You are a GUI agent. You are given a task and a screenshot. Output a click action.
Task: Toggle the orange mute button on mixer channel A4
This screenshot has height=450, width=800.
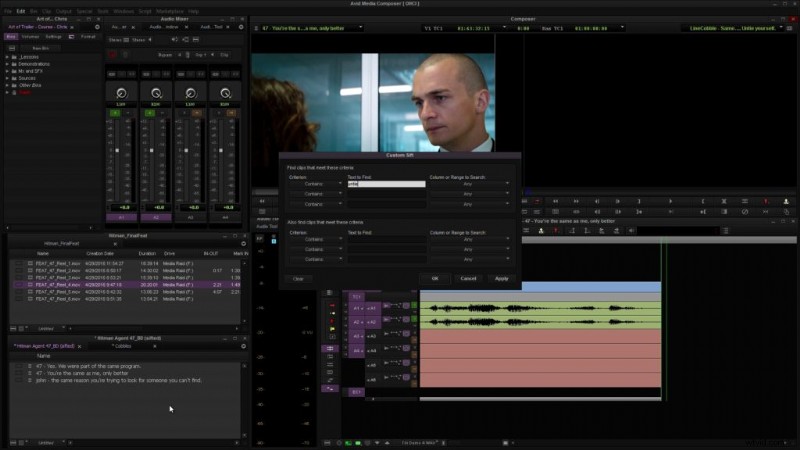click(x=231, y=113)
